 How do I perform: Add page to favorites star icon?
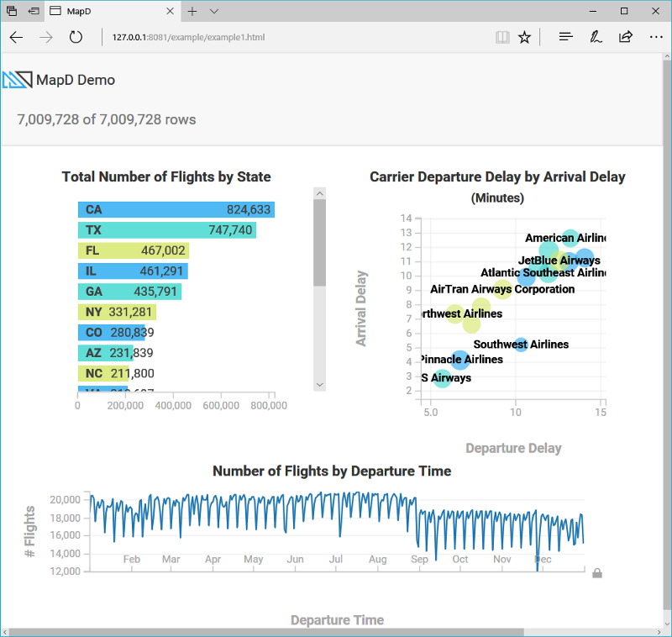pyautogui.click(x=524, y=37)
